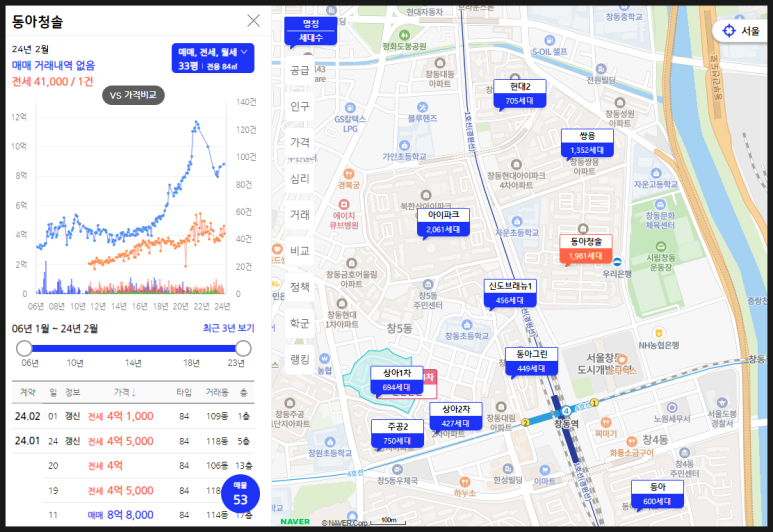Move the right handle of date range slider
Screen dimensions: 773x532
point(243,348)
